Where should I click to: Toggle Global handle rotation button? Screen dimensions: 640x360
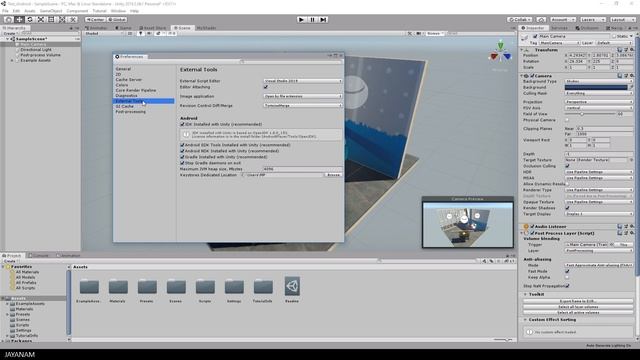[117, 19]
